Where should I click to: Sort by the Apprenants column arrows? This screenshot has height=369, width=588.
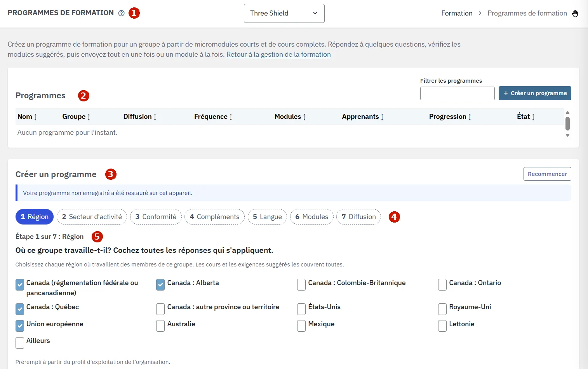tap(382, 117)
